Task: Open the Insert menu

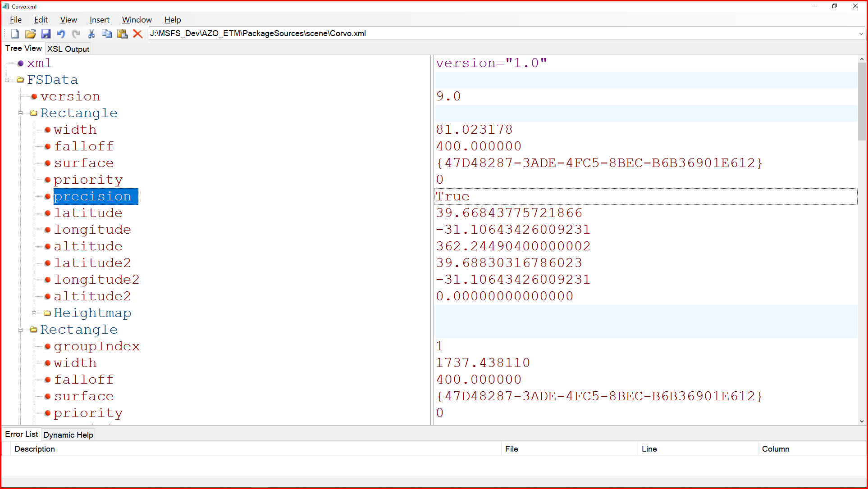Action: pos(99,20)
